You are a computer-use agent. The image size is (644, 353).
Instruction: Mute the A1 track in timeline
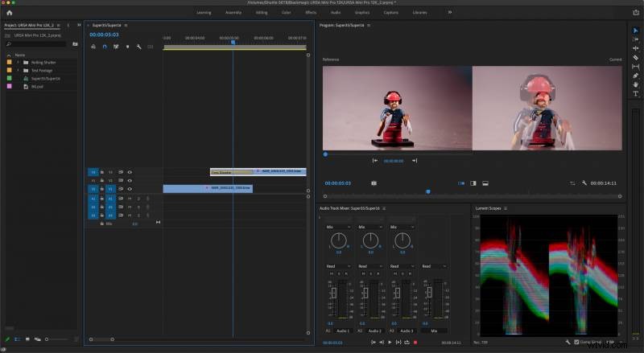130,199
